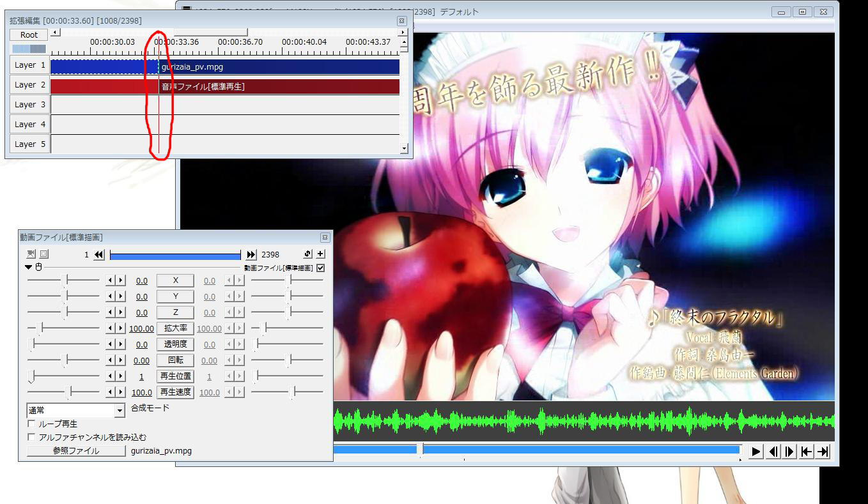Click the 100.00 start value for 拡大率
This screenshot has height=504, width=868.
tap(141, 329)
